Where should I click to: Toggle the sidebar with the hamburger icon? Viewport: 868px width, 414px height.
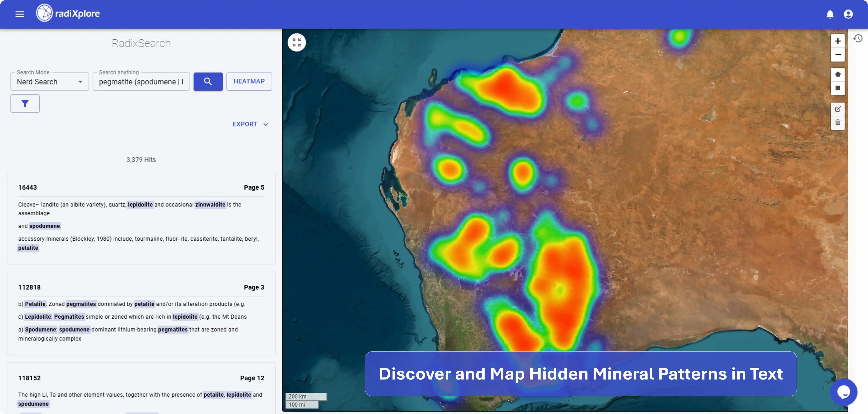(19, 14)
